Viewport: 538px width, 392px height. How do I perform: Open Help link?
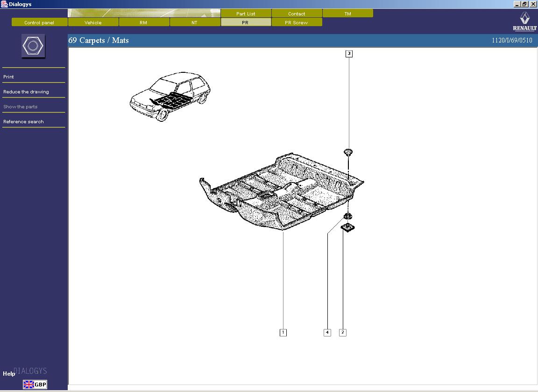9,373
